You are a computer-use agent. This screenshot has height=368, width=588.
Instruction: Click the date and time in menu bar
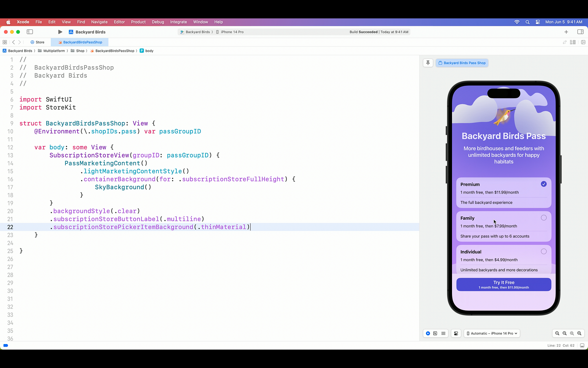564,22
